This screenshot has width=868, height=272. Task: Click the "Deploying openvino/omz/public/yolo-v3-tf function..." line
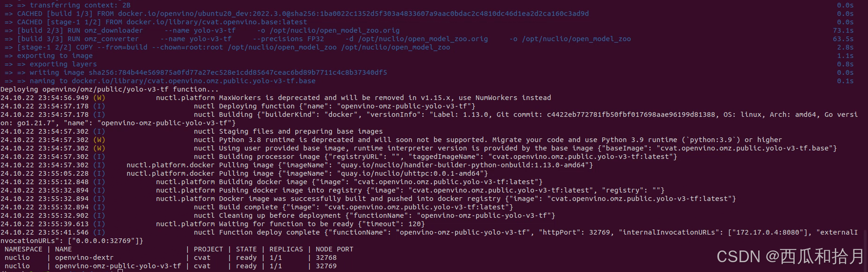109,89
